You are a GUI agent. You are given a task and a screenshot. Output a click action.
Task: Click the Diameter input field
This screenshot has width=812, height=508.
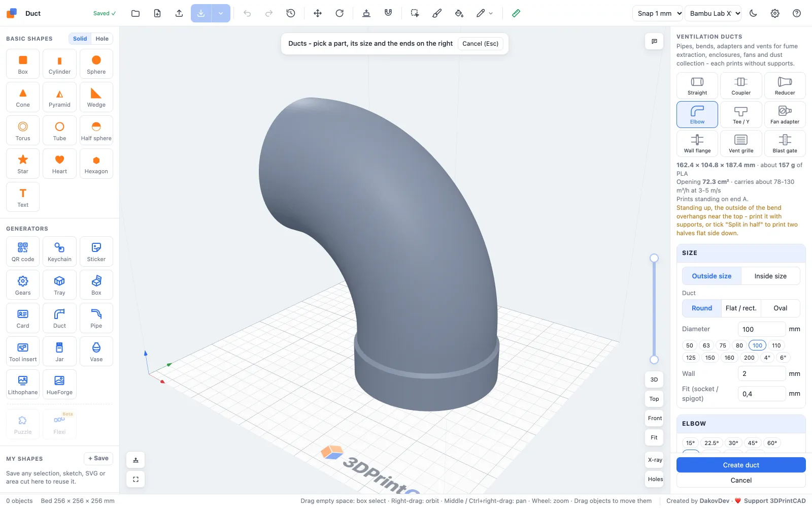click(761, 329)
